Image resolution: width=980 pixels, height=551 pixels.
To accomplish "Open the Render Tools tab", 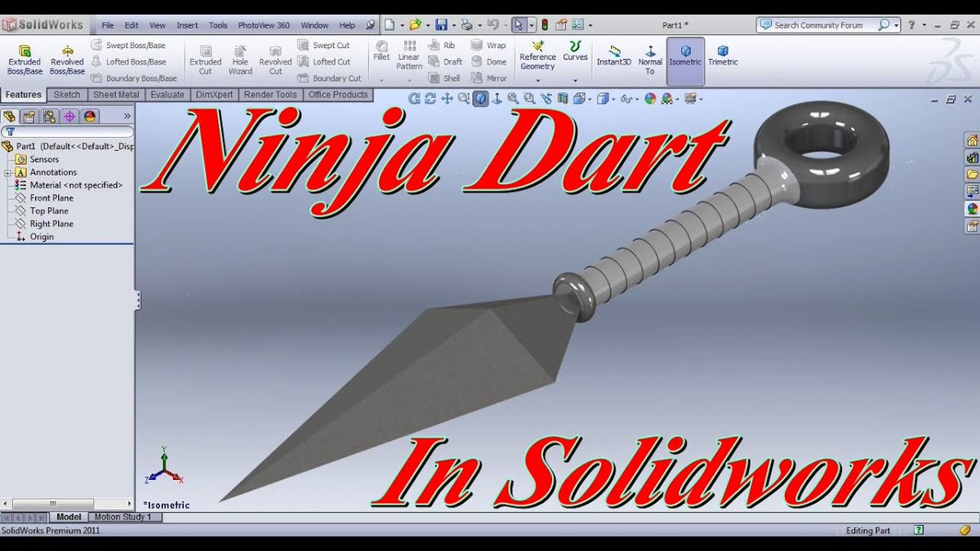I will (270, 95).
